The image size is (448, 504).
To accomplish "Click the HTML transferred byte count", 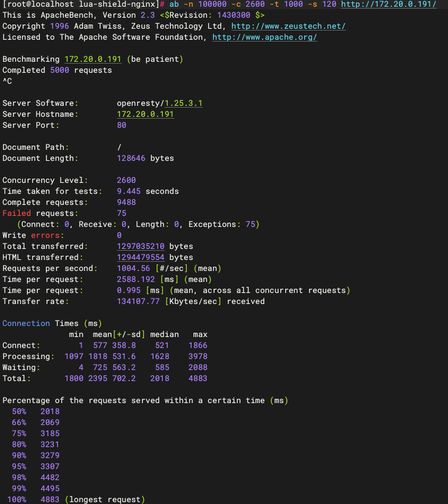I will click(140, 258).
